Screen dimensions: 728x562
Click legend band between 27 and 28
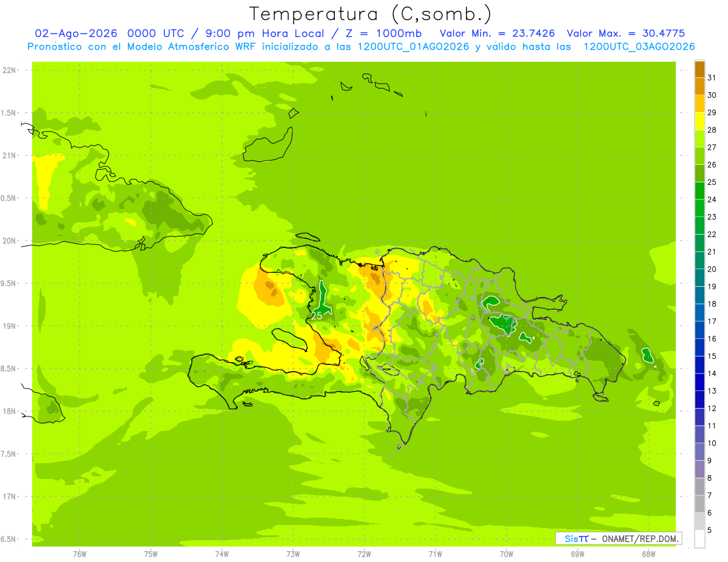699,139
